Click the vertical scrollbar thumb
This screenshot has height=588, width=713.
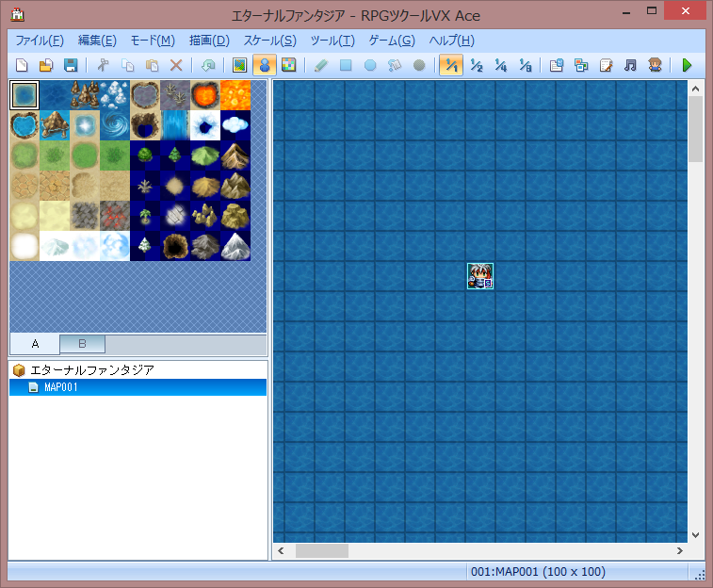tap(695, 129)
